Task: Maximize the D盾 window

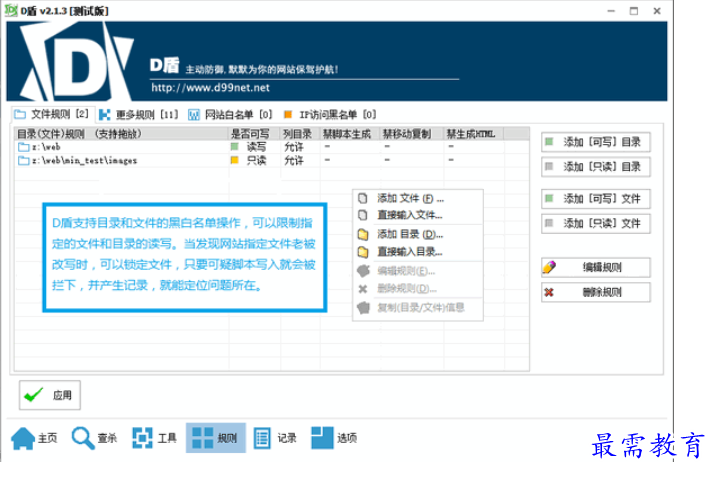Action: tap(634, 11)
